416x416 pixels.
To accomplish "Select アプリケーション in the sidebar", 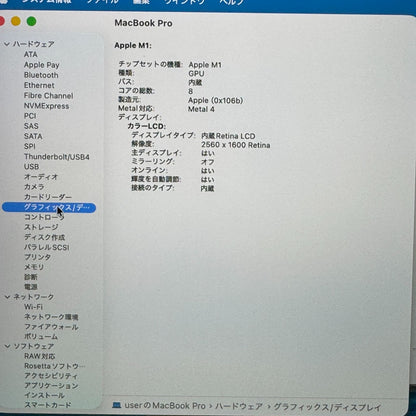I will (x=51, y=386).
